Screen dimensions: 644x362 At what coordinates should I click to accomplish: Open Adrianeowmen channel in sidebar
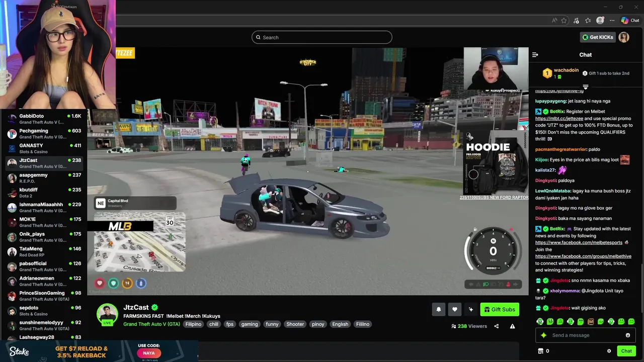pyautogui.click(x=44, y=281)
